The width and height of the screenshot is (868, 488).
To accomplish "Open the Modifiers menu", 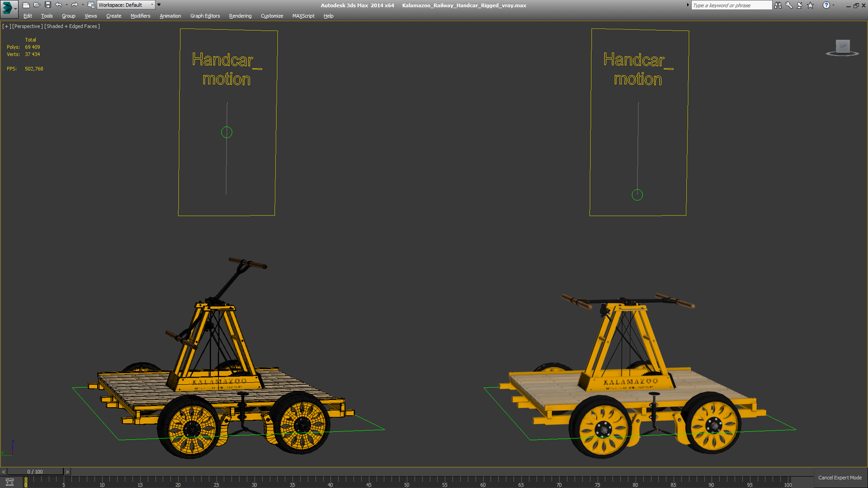I will (141, 16).
